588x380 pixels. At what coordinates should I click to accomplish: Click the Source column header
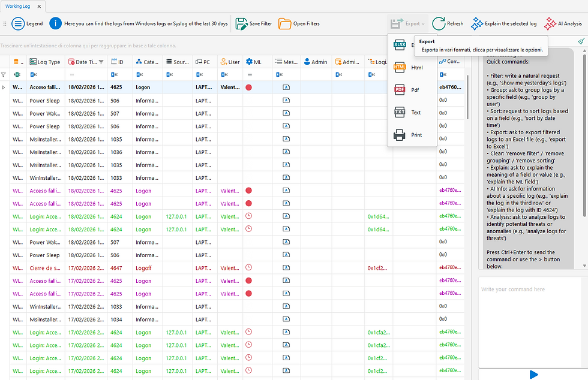(178, 62)
